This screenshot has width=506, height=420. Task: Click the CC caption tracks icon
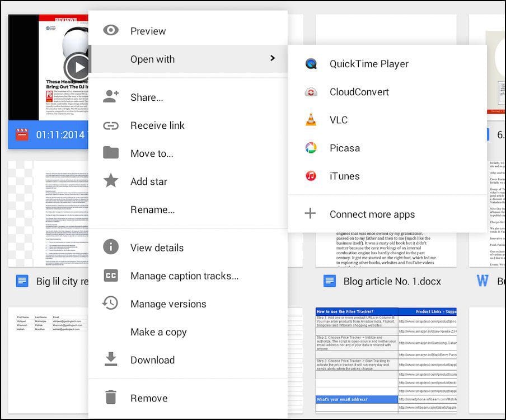[x=111, y=276]
